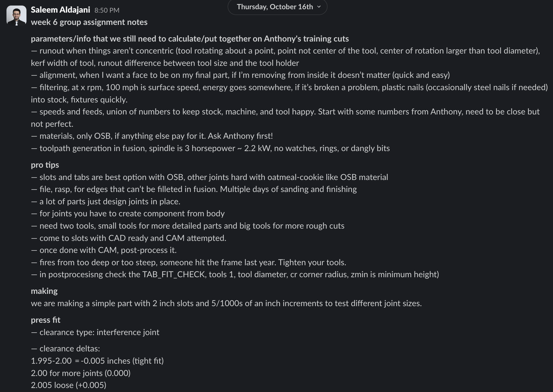
Task: Click the "pro tips" section heading
Action: (45, 165)
